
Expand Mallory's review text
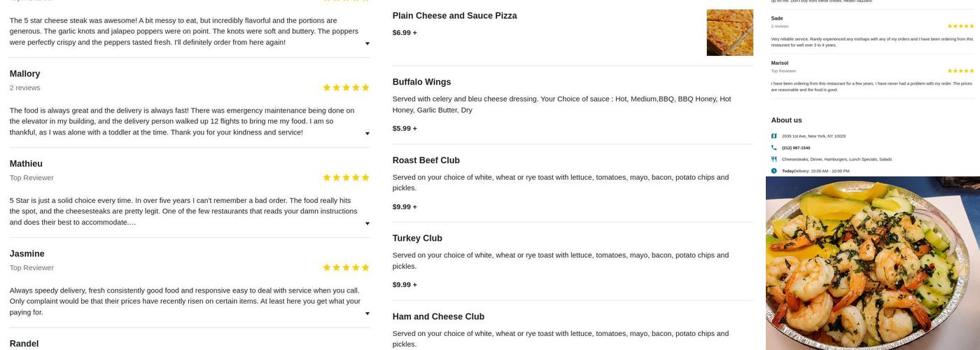[x=367, y=134]
